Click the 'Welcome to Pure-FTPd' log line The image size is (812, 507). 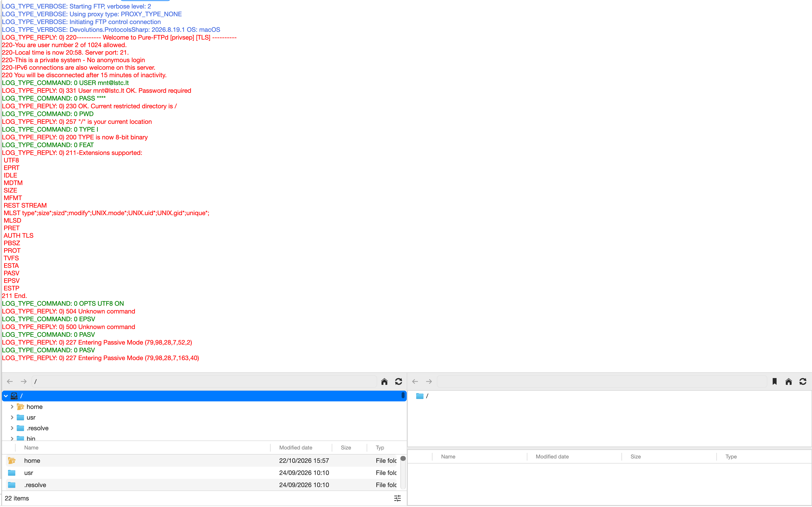pyautogui.click(x=119, y=38)
